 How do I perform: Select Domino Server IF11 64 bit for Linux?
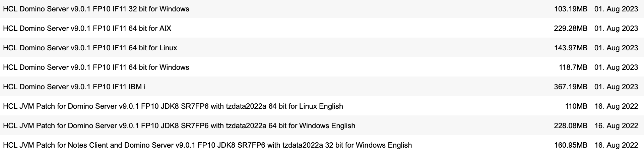90,48
